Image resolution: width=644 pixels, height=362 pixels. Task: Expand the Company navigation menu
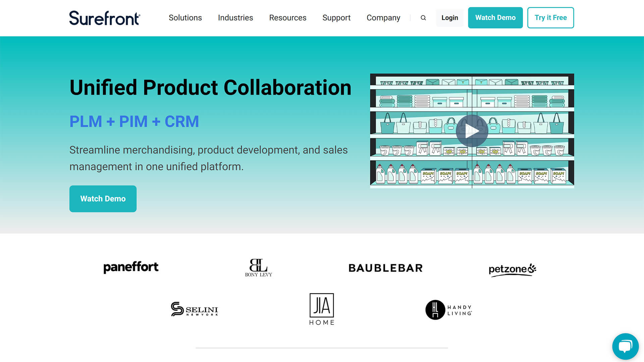pos(383,18)
